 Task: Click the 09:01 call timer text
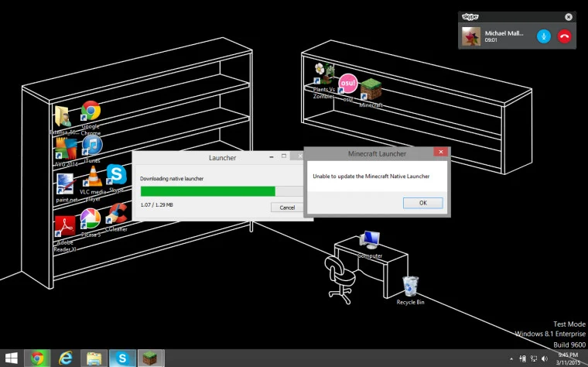pos(491,39)
